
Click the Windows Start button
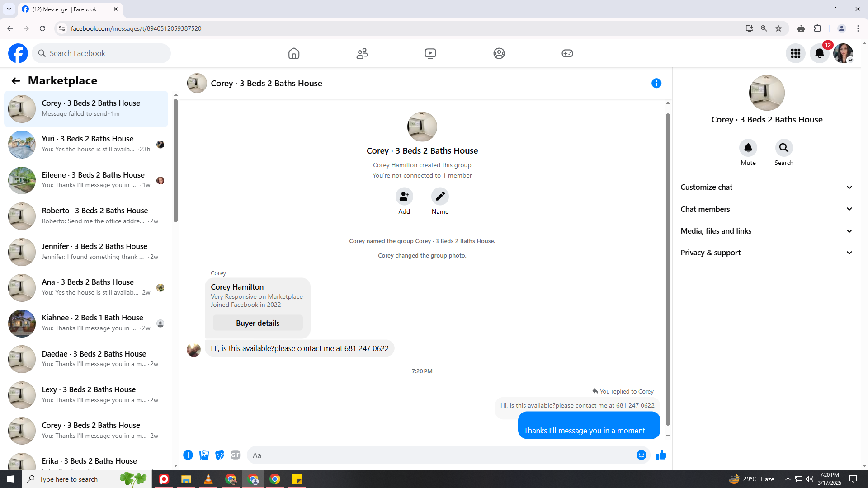(11, 479)
